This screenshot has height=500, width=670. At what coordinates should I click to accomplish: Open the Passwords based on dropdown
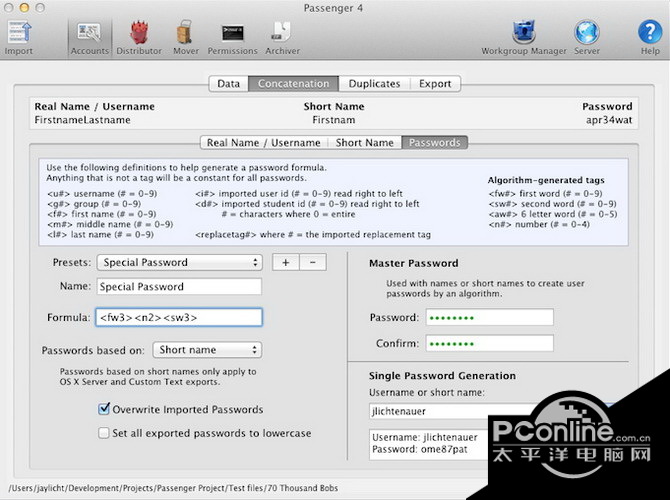pos(207,350)
